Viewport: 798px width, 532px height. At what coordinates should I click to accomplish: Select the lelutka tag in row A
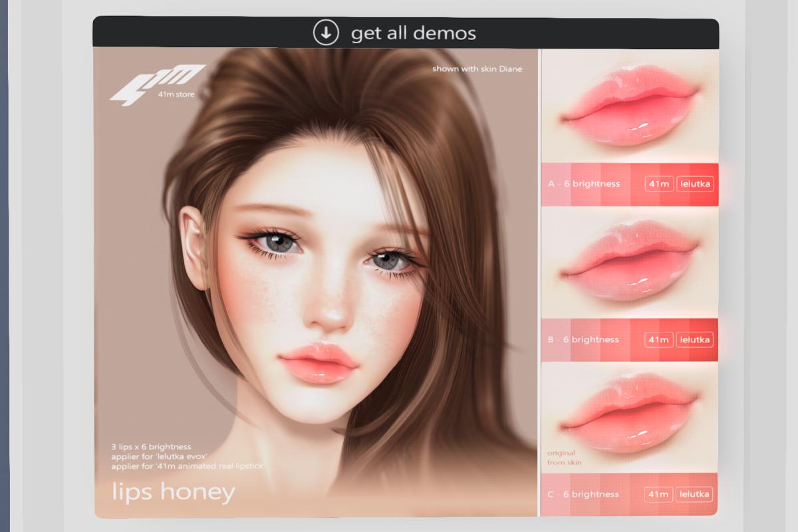point(695,184)
